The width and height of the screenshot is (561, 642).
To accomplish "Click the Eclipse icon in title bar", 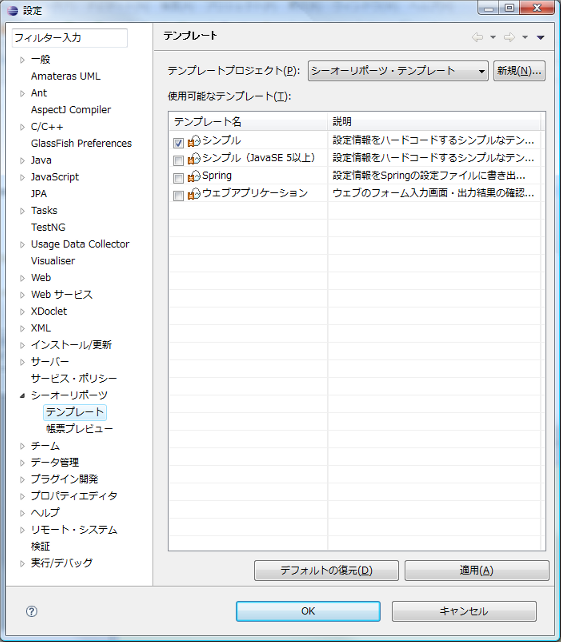I will pyautogui.click(x=13, y=10).
